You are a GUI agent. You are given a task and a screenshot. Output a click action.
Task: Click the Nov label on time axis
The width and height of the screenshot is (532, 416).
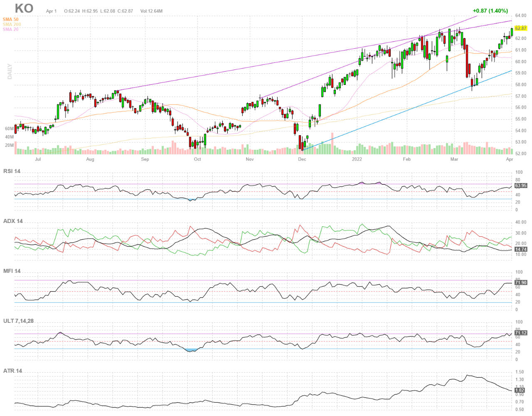coord(250,159)
